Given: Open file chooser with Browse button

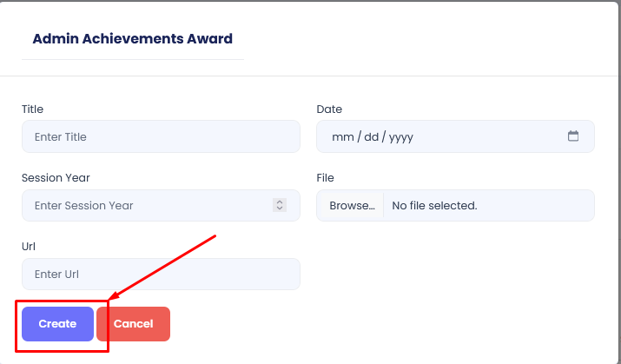Looking at the screenshot, I should [351, 206].
